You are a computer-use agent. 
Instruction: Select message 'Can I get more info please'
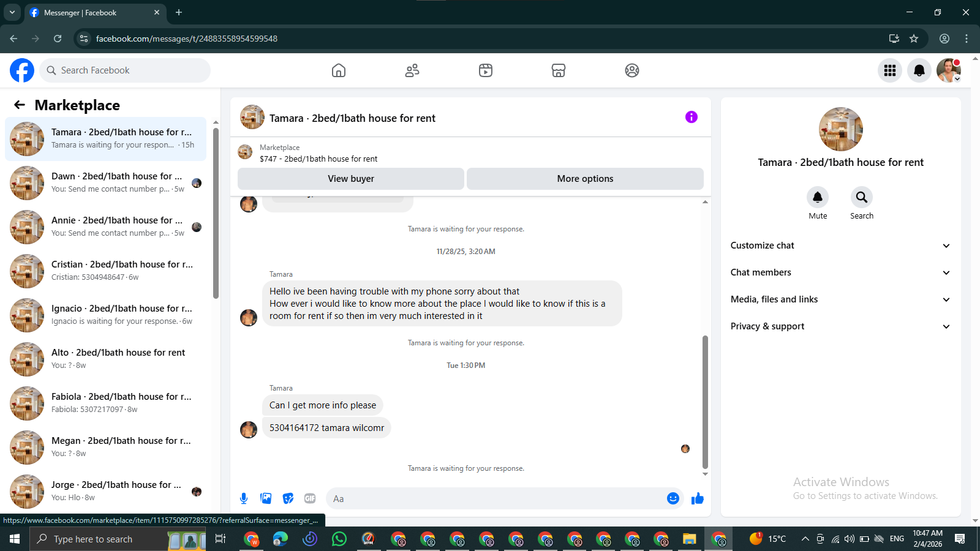coord(323,405)
